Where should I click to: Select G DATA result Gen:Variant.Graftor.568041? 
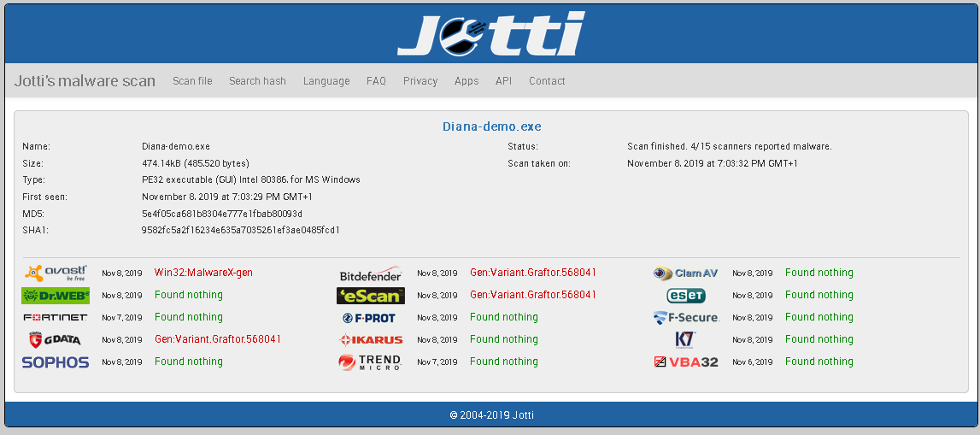click(218, 338)
